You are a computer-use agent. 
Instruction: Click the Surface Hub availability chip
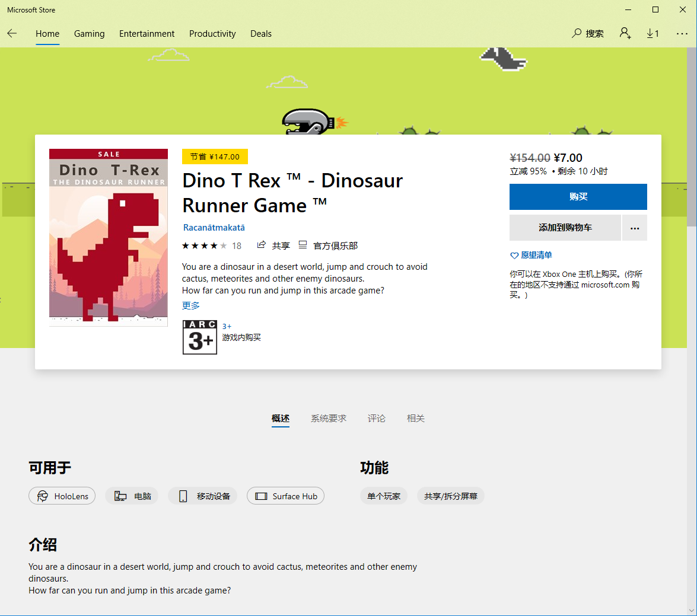pyautogui.click(x=285, y=496)
